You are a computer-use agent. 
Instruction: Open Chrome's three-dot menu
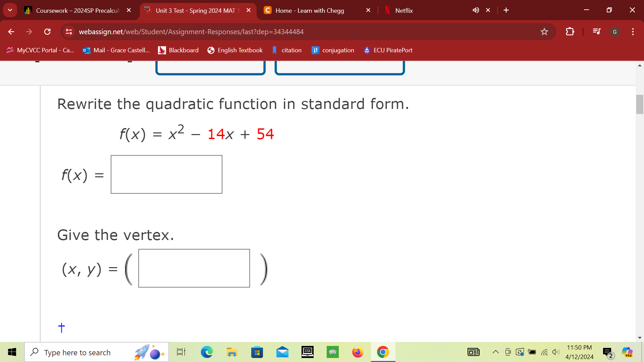633,32
